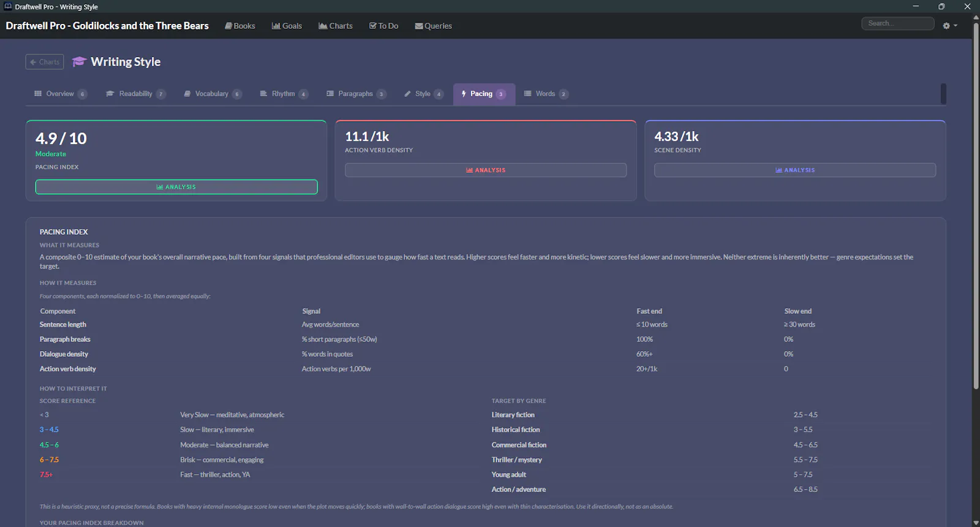Click the To Do checkbox icon
The width and height of the screenshot is (980, 527).
[x=372, y=26]
